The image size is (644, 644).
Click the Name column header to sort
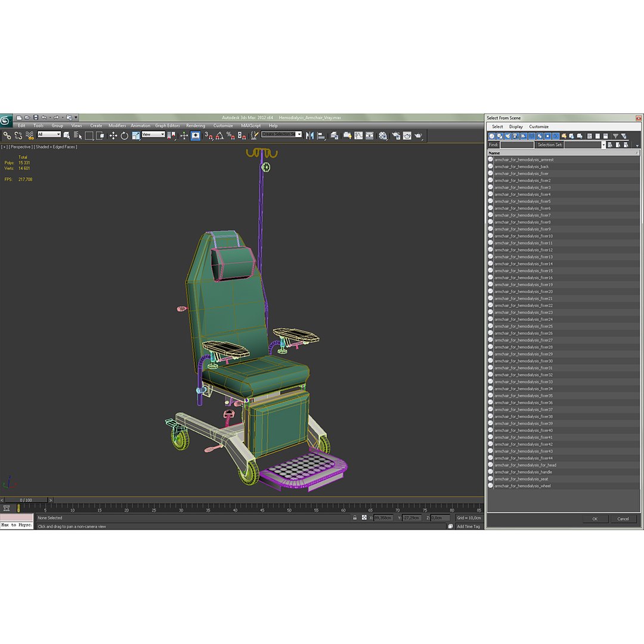(563, 153)
